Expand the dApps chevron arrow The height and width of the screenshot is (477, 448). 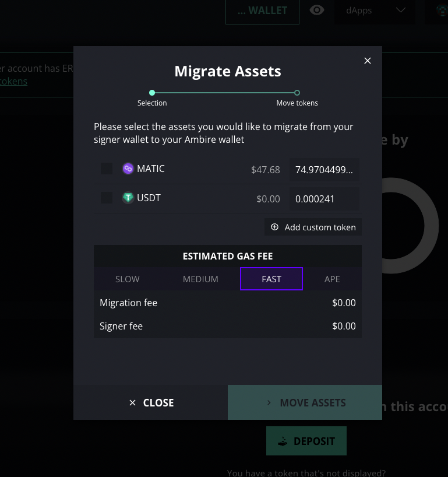tap(401, 10)
